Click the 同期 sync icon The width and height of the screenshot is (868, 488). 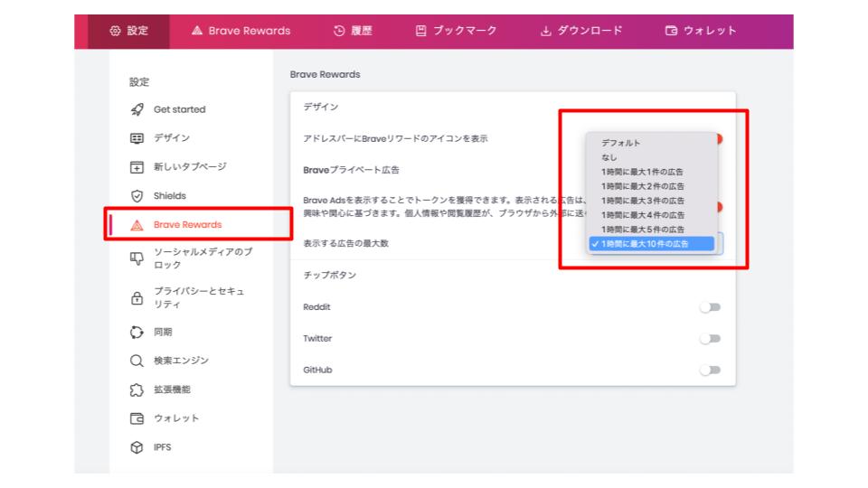[137, 332]
